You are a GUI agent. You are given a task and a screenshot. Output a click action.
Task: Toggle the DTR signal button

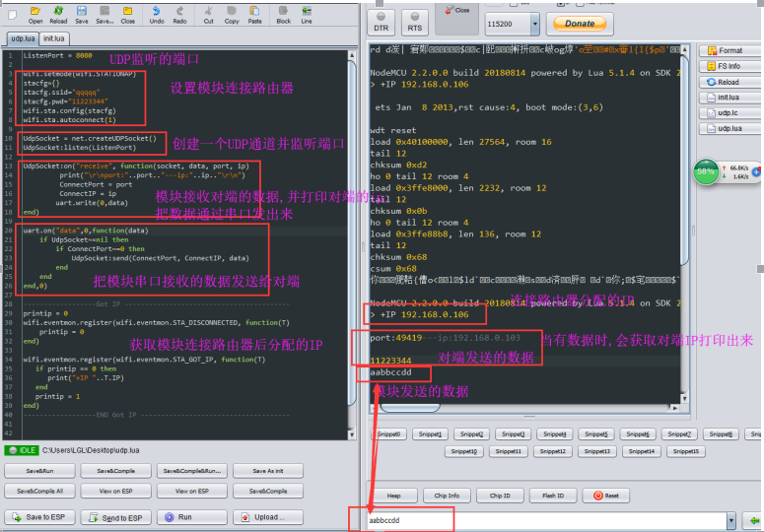click(x=382, y=23)
